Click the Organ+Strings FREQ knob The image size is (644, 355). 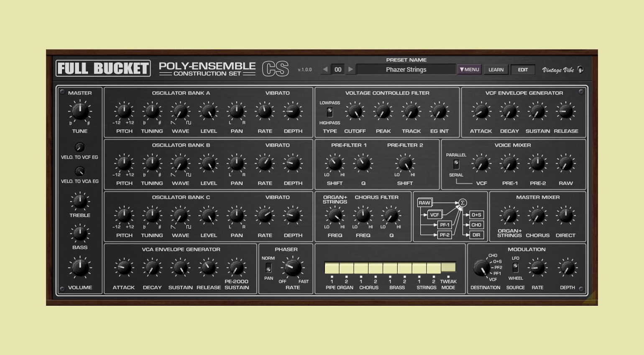[335, 216]
